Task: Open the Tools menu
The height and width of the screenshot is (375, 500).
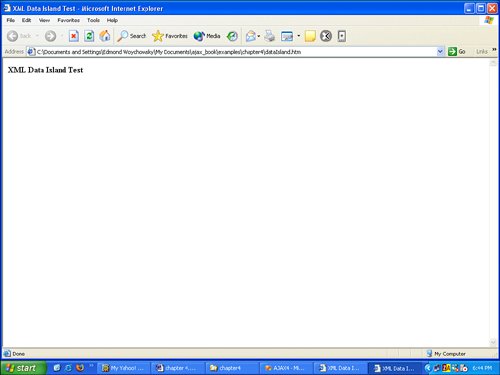Action: point(93,20)
